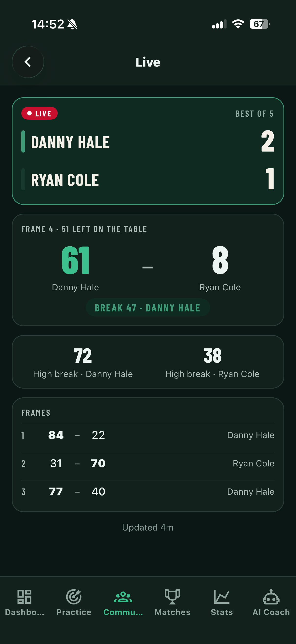
Task: Tap the 72 high break stat
Action: click(x=83, y=356)
